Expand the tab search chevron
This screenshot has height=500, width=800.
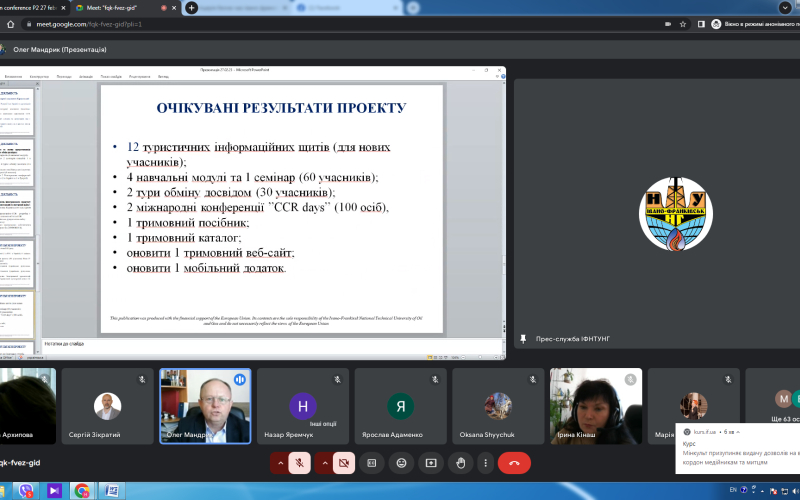tap(785, 8)
